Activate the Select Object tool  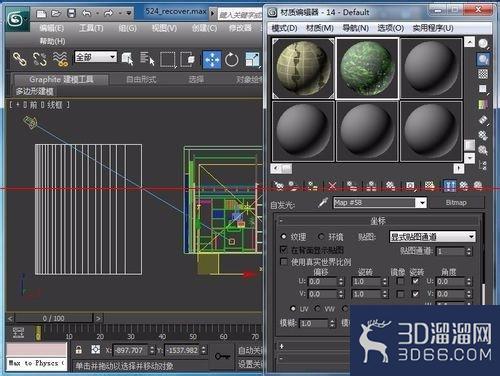(127, 59)
